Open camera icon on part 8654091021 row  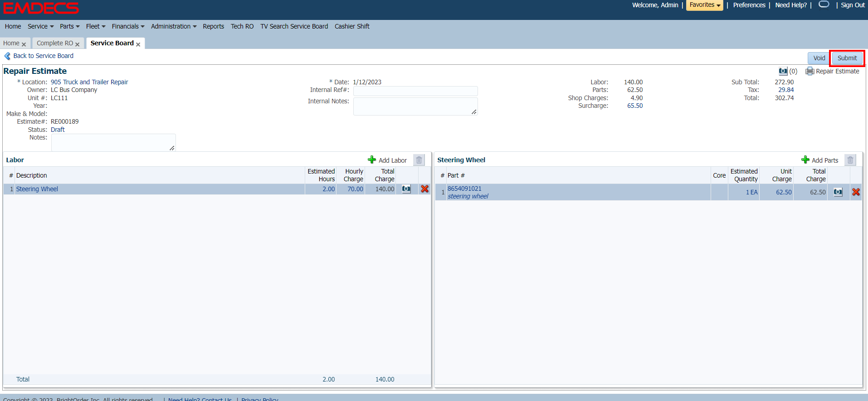[x=838, y=192]
